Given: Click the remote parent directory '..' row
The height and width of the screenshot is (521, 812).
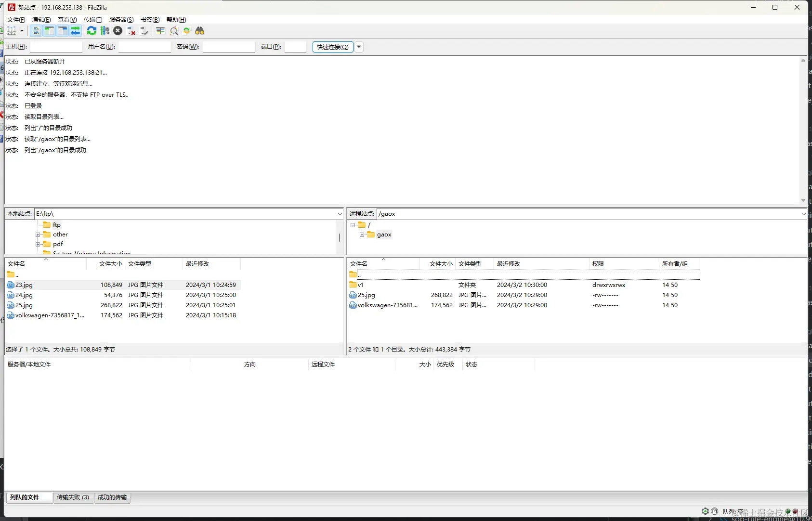Looking at the screenshot, I should [x=524, y=274].
